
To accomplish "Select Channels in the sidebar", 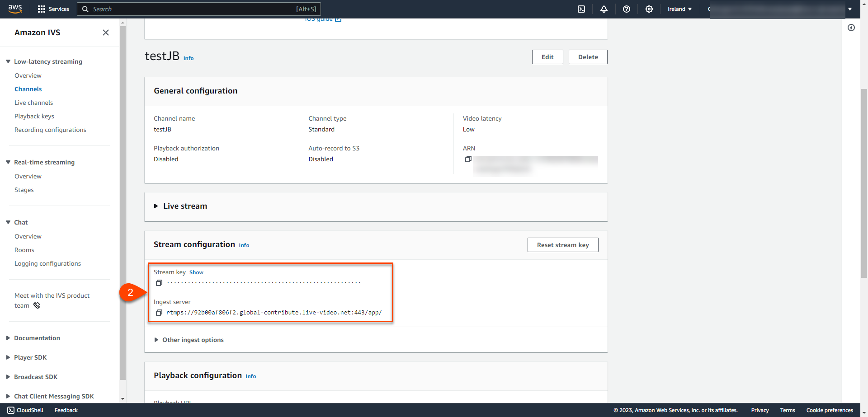I will [28, 89].
